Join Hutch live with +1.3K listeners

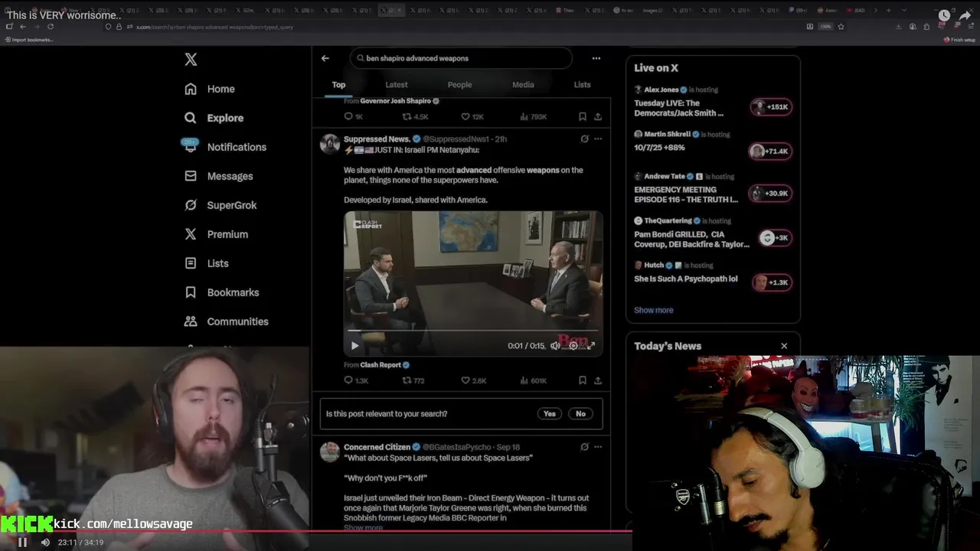click(x=772, y=282)
